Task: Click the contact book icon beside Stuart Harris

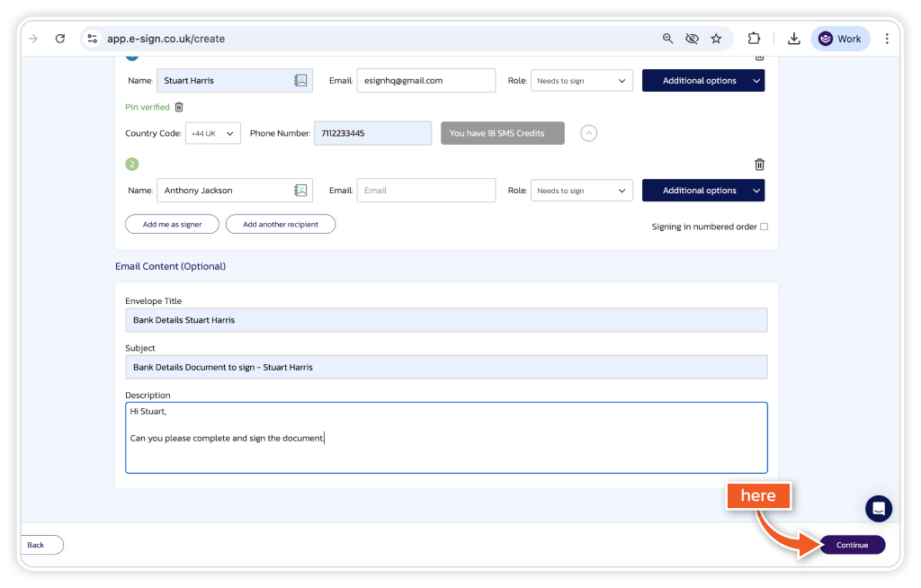Action: tap(300, 81)
